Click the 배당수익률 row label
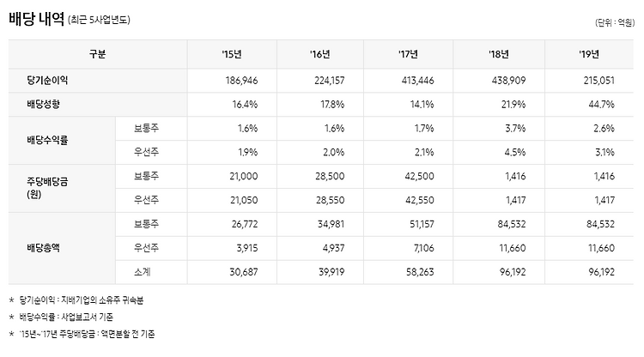 pyautogui.click(x=47, y=141)
